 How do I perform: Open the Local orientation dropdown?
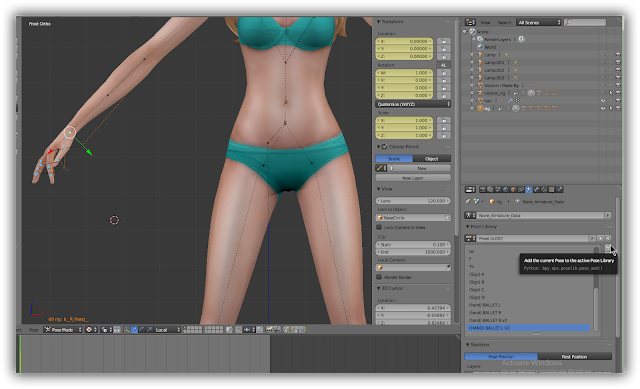tap(167, 329)
